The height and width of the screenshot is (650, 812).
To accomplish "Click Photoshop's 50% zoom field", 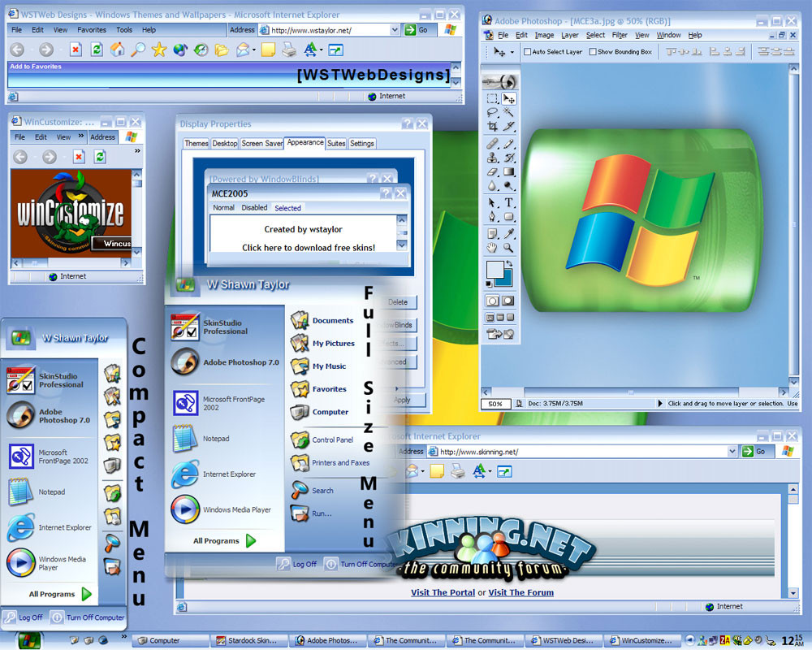I will pyautogui.click(x=495, y=404).
